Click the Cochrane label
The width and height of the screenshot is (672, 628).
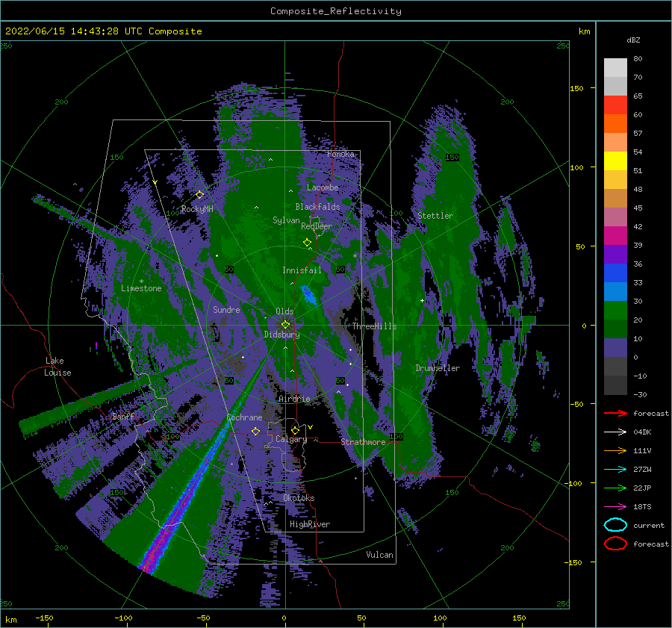[x=244, y=417]
